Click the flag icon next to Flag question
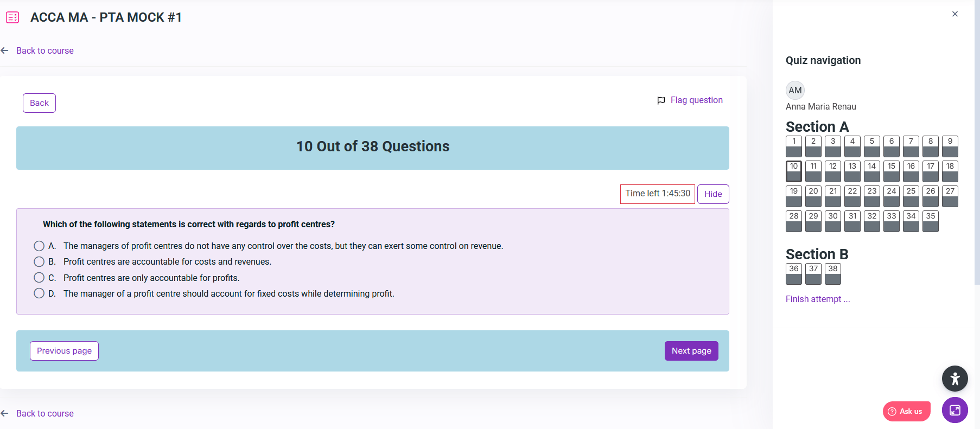 coord(660,100)
